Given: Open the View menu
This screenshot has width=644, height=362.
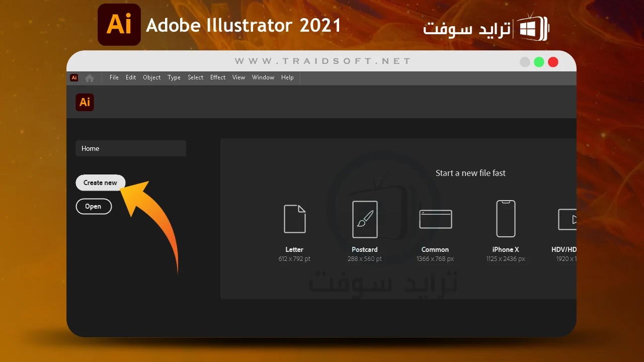Looking at the screenshot, I should click(238, 77).
